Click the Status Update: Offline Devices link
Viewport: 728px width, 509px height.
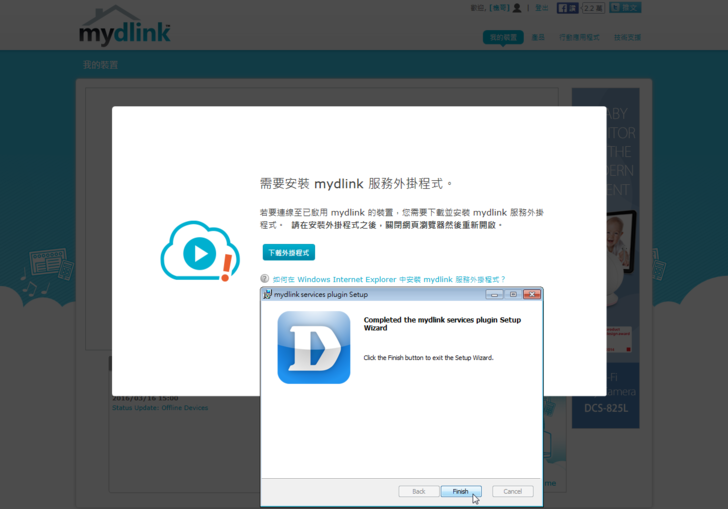coord(160,408)
